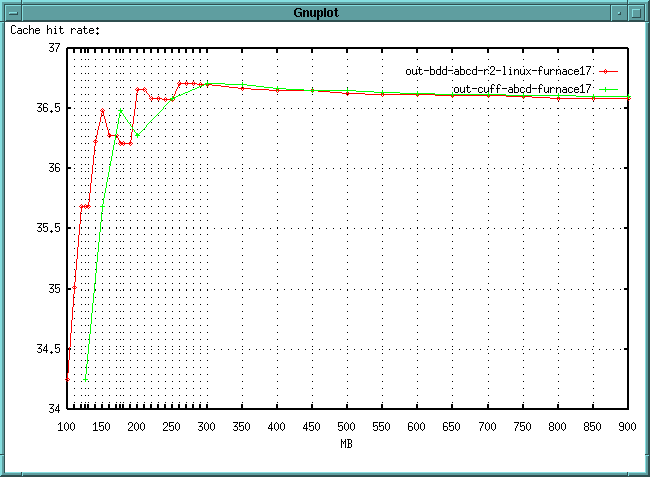This screenshot has width=650, height=477.
Task: Click the Gnuplot title bar text
Action: click(x=324, y=10)
